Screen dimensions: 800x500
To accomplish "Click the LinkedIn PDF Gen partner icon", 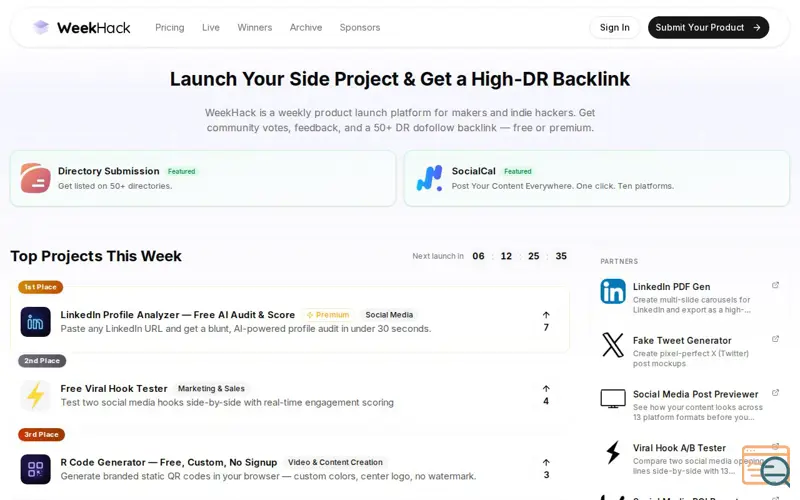I will pos(613,291).
